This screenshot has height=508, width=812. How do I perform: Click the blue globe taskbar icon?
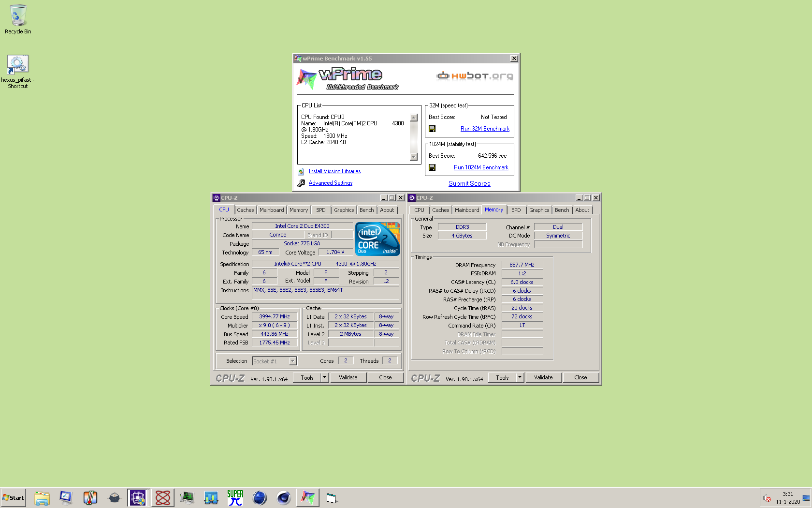(260, 498)
